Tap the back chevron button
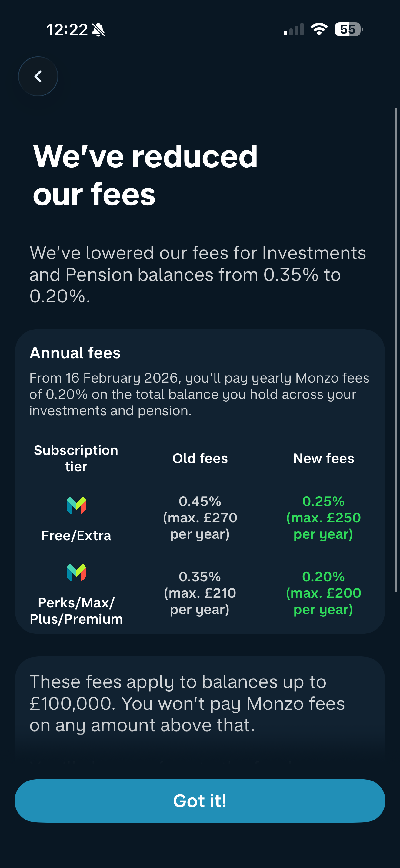400x868 pixels. click(x=38, y=77)
